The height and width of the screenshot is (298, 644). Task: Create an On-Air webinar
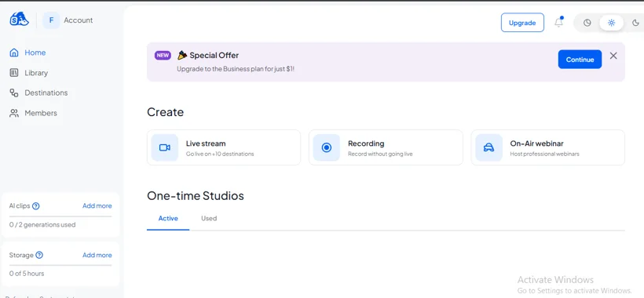[x=548, y=147]
